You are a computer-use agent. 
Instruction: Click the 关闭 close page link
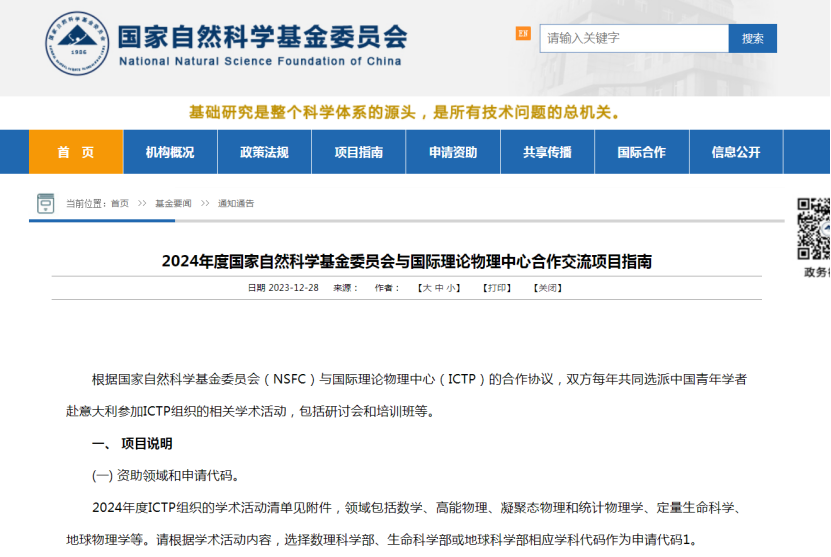coord(547,288)
